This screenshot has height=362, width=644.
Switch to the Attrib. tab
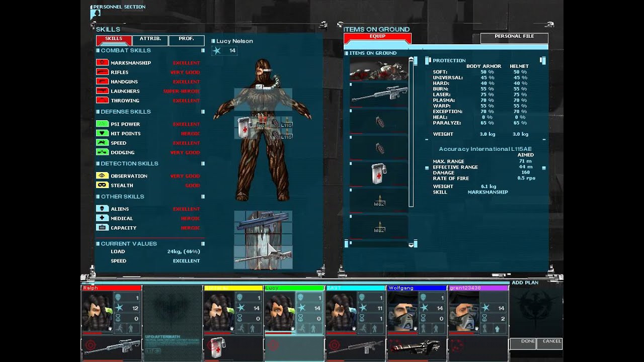click(150, 40)
